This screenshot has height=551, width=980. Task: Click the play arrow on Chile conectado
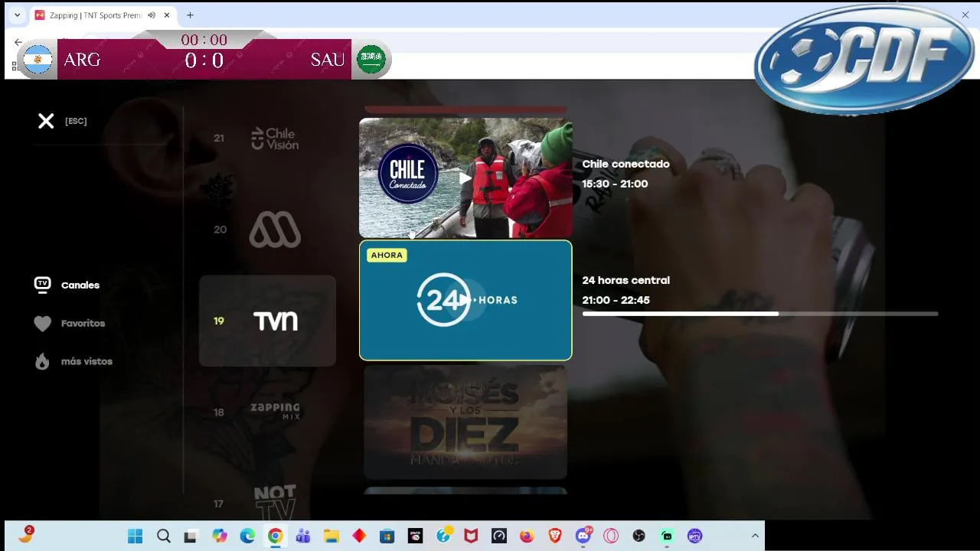(465, 178)
